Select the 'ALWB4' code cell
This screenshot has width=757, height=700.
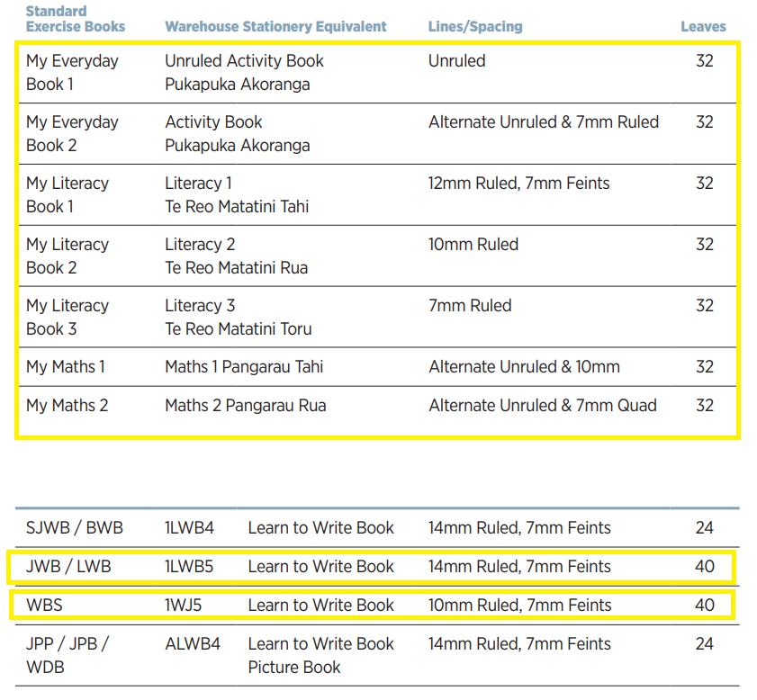click(x=193, y=644)
